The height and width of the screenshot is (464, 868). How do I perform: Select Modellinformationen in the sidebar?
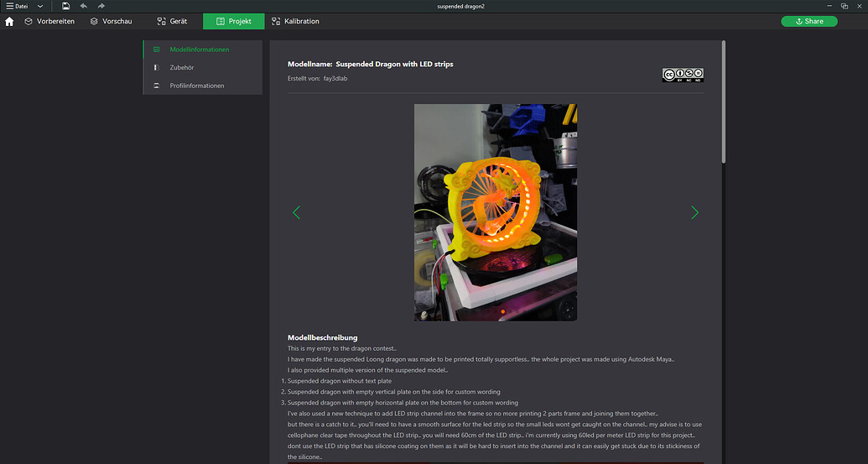(x=203, y=50)
